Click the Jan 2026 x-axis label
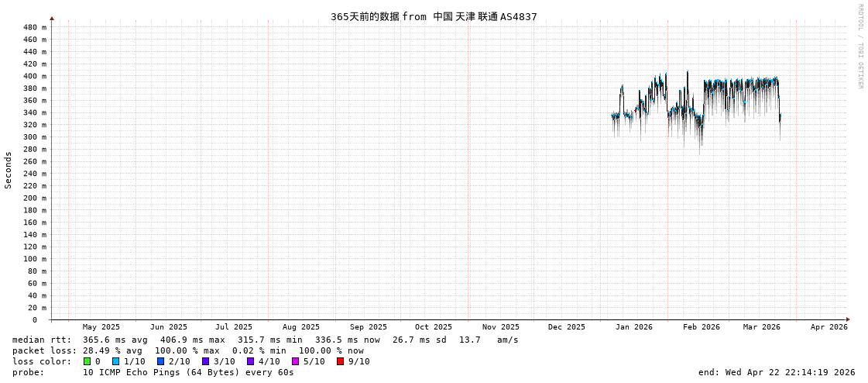 point(633,327)
